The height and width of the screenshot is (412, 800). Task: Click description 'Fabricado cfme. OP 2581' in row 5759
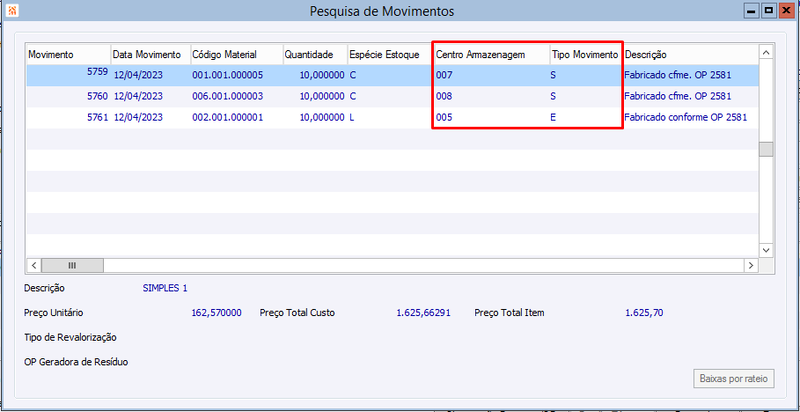[x=678, y=75]
